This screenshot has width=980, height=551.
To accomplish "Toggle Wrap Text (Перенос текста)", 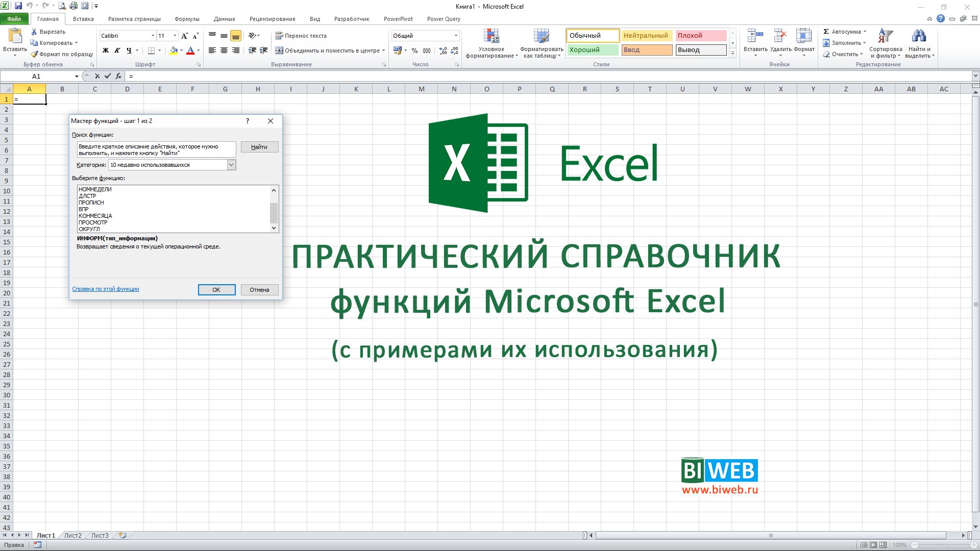I will point(301,36).
